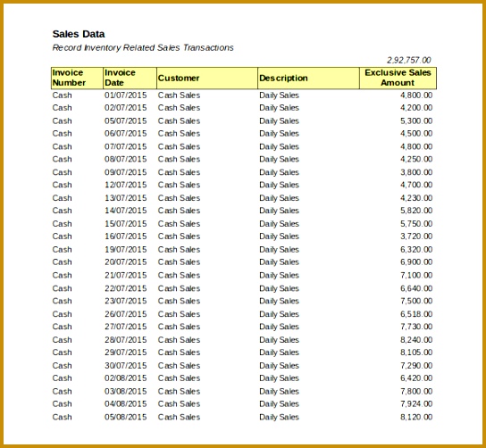Select the date cell 14/07/2015

(126, 211)
